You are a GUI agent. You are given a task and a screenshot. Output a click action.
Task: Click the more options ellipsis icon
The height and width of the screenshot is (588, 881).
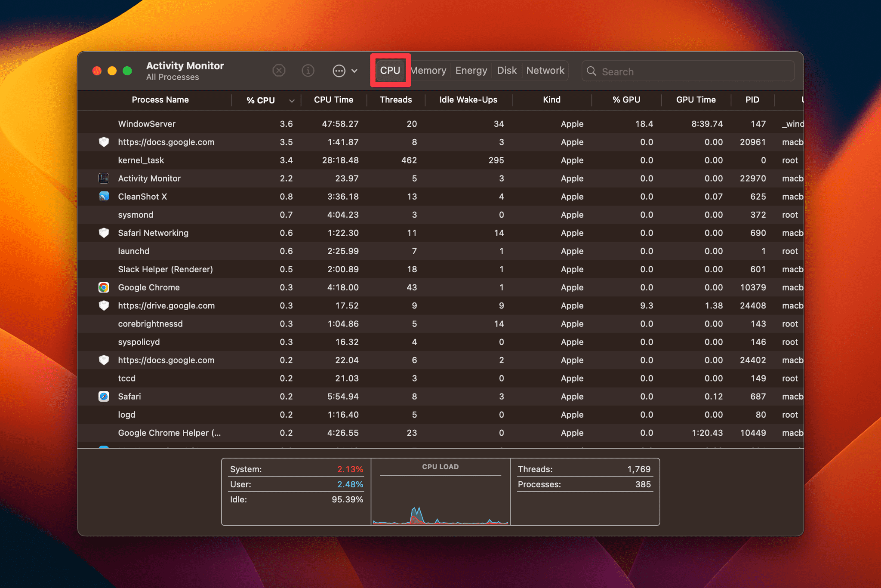coord(339,71)
